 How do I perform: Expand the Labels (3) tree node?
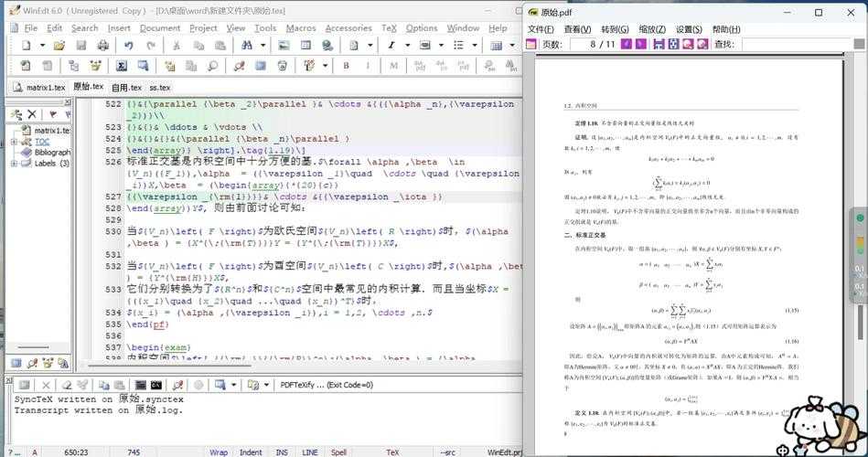(x=14, y=164)
